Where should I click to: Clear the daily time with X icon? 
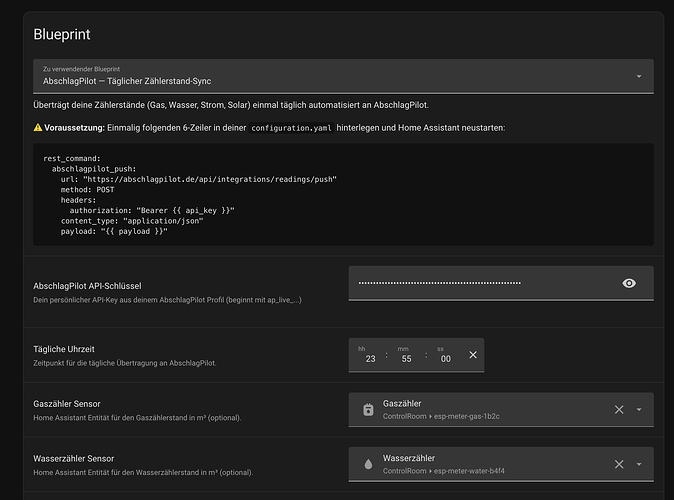[473, 355]
